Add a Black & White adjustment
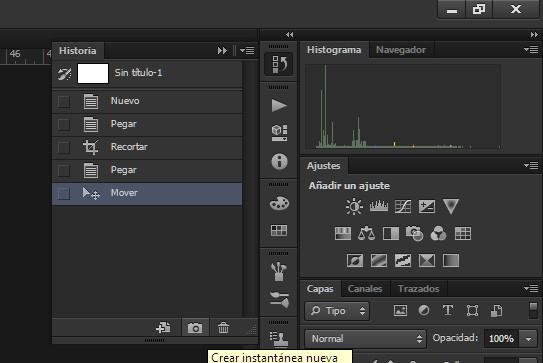The image size is (543, 363). (391, 233)
